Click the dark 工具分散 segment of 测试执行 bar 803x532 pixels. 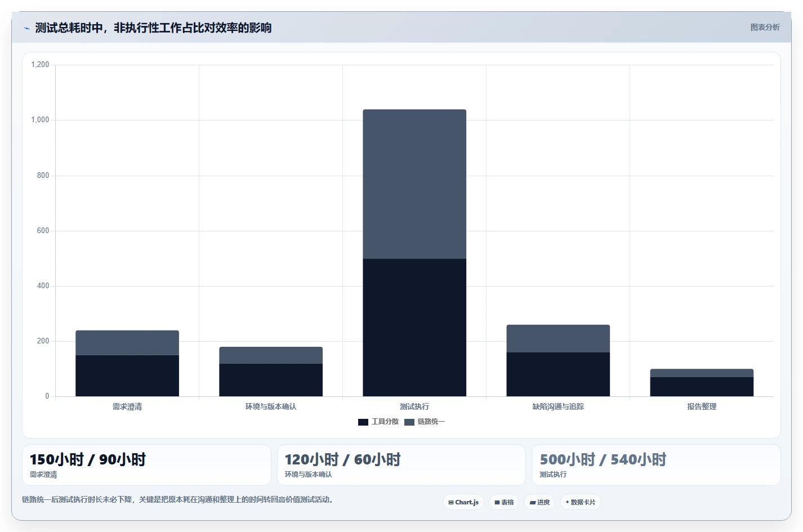pos(414,328)
